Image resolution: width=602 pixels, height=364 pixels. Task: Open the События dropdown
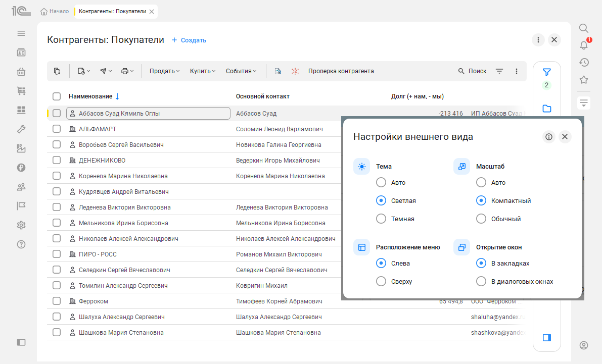(x=241, y=71)
